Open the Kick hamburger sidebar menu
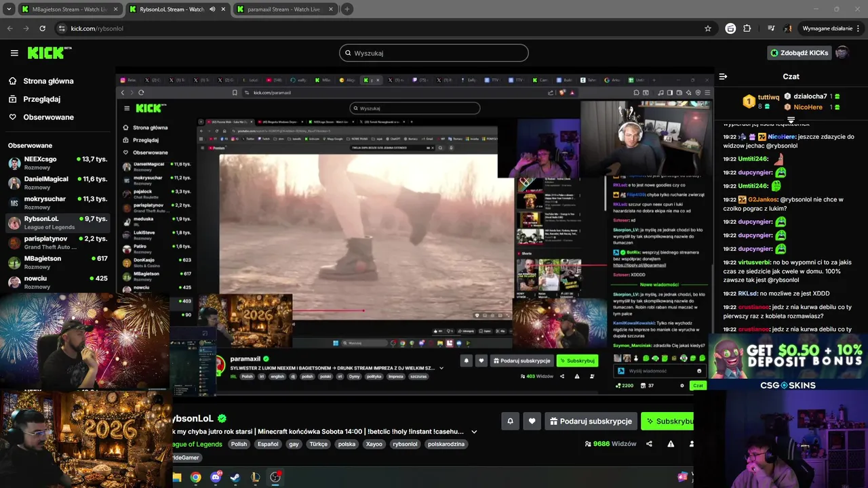 pyautogui.click(x=14, y=53)
